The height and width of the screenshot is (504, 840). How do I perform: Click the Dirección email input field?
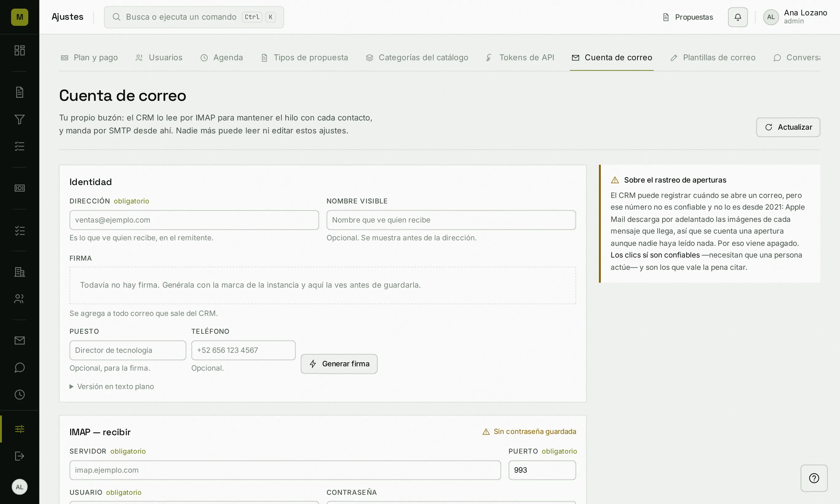point(194,220)
